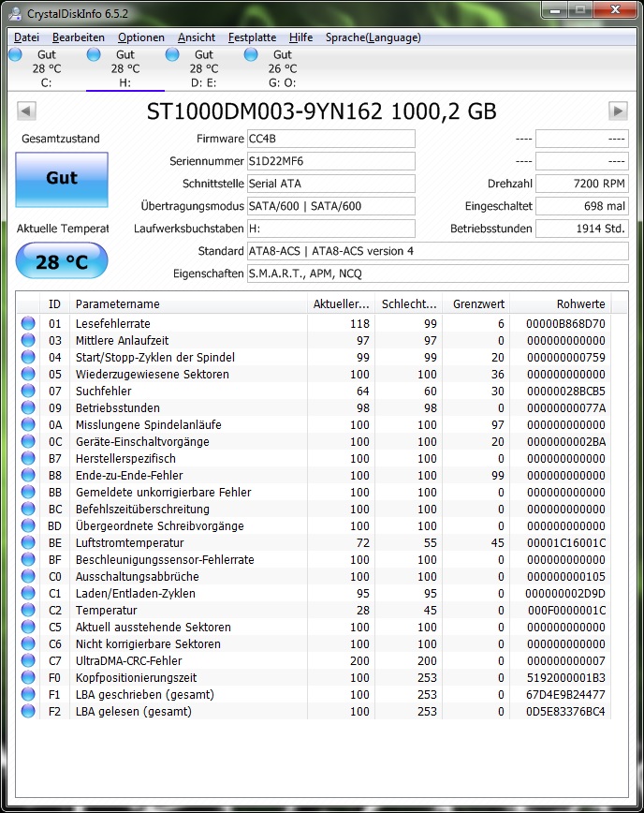The height and width of the screenshot is (813, 644).
Task: Click raw value 00000B868D70
Action: pyautogui.click(x=565, y=323)
